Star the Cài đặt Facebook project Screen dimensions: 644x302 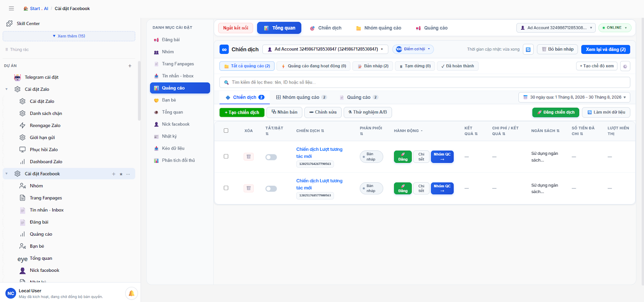(121, 174)
